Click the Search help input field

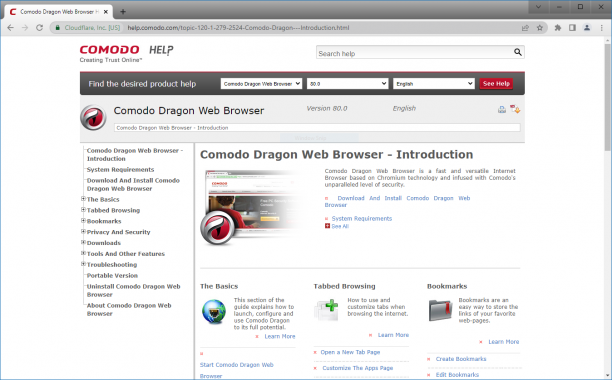(415, 52)
